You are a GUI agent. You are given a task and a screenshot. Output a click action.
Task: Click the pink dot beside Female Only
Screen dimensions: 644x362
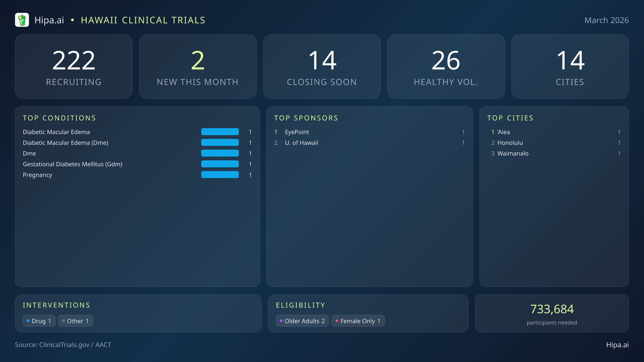(337, 320)
